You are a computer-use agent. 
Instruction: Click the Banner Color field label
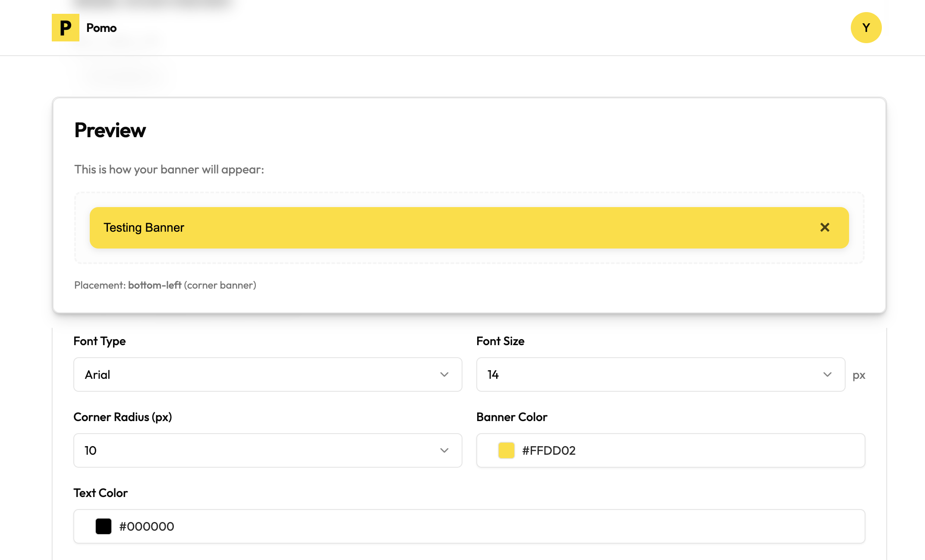pyautogui.click(x=512, y=417)
